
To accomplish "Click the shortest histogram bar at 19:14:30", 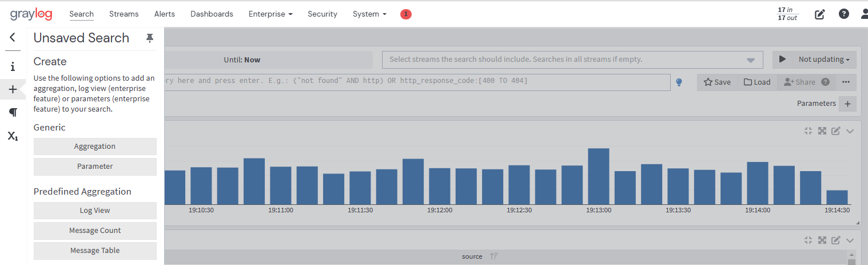I will click(837, 197).
